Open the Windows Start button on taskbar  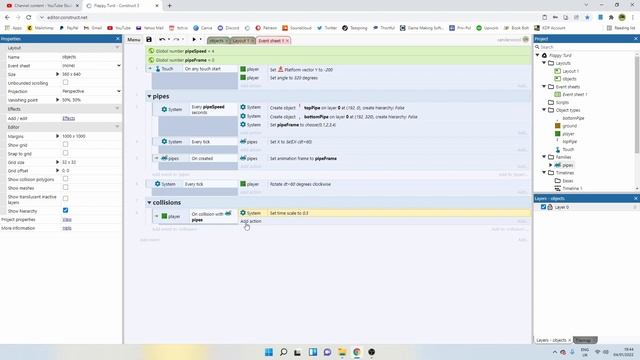[269, 352]
